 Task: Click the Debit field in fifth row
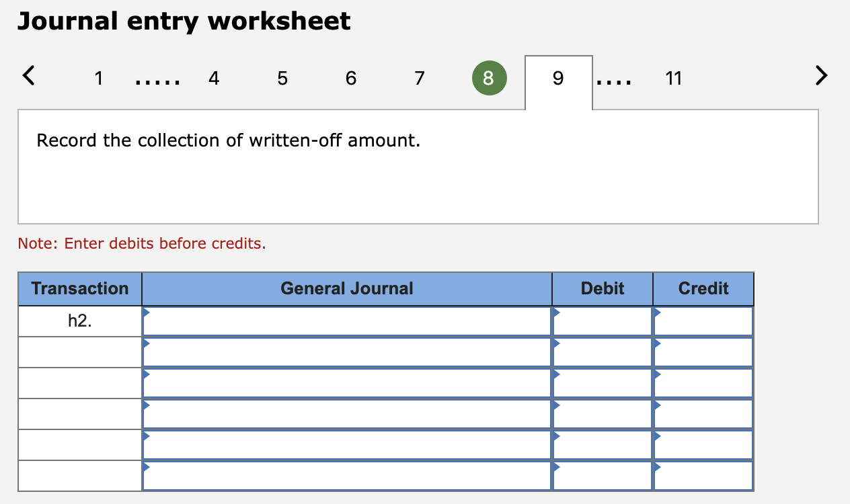tap(603, 445)
